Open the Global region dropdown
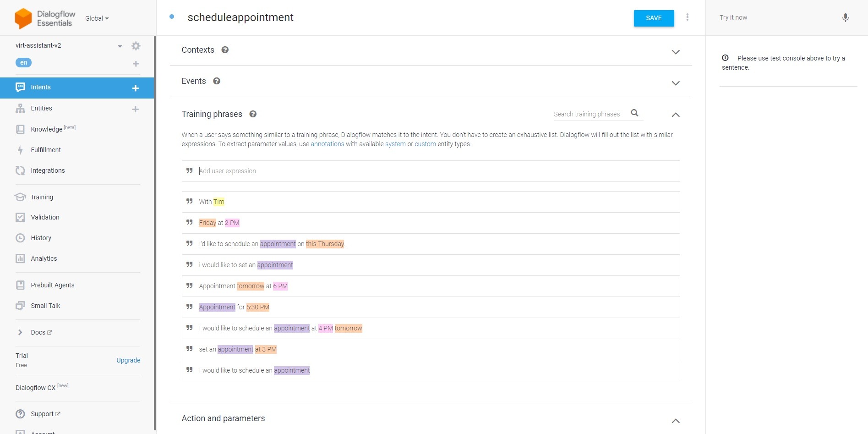This screenshot has height=434, width=868. click(97, 18)
